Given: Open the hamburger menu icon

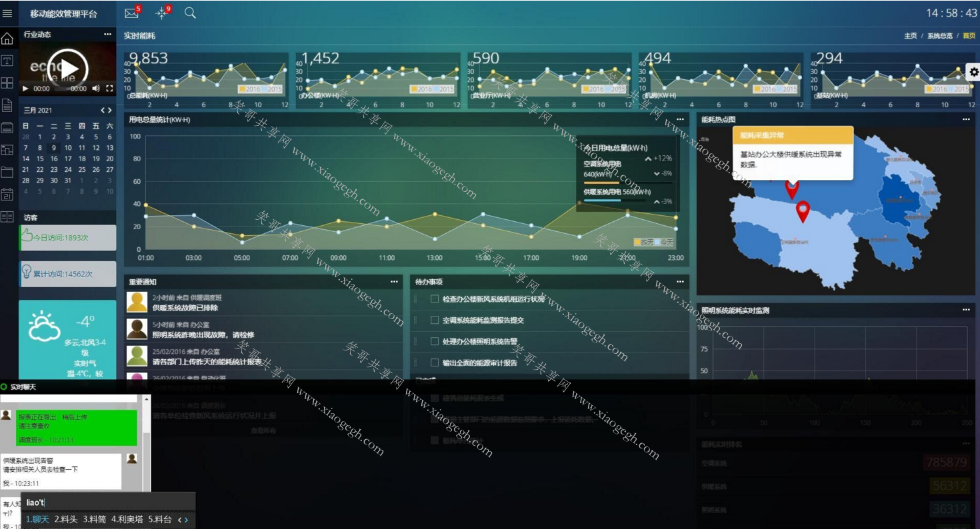Looking at the screenshot, I should click(x=7, y=13).
